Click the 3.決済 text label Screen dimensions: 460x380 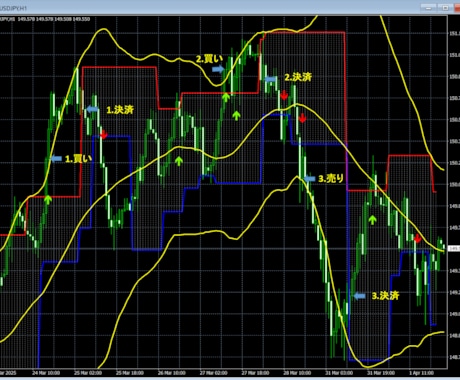tap(385, 296)
